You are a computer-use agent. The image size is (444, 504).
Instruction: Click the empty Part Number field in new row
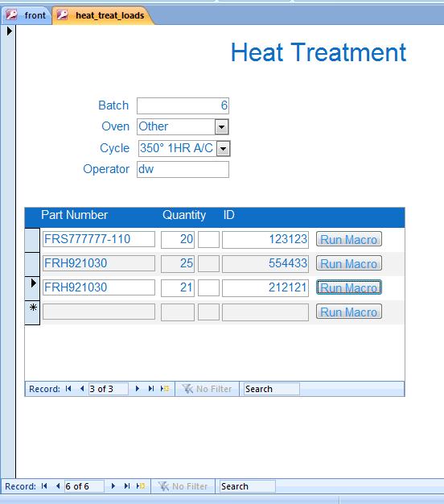click(x=99, y=312)
